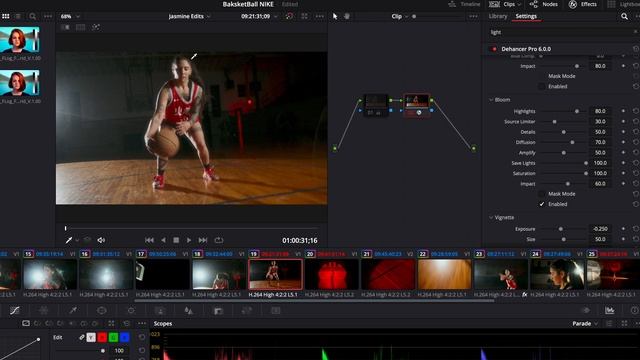Toggle Dehancer Pro 6.0.0 enable switch
Image resolution: width=640 pixels, height=360 pixels.
pos(494,49)
